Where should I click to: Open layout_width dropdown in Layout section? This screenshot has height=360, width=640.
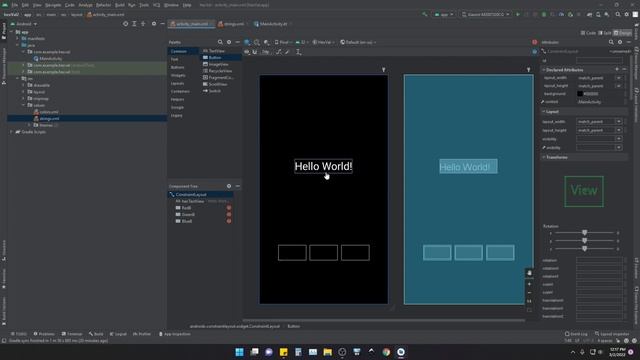pos(619,122)
